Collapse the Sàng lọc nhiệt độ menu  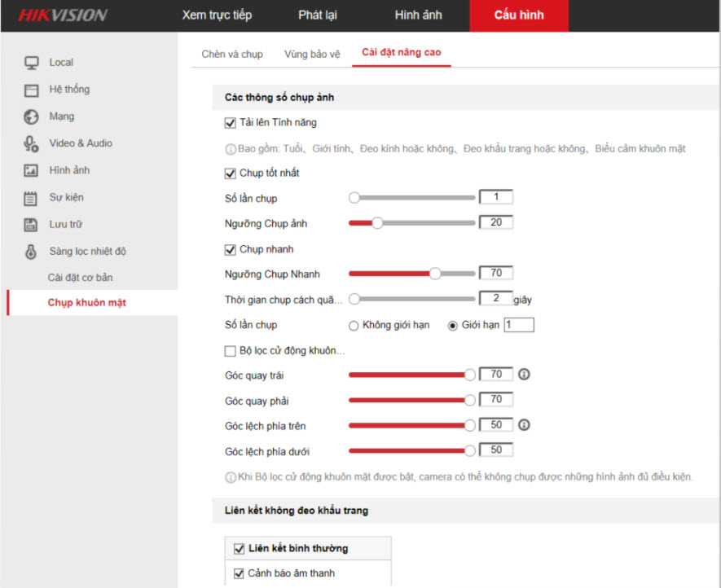coord(86,251)
